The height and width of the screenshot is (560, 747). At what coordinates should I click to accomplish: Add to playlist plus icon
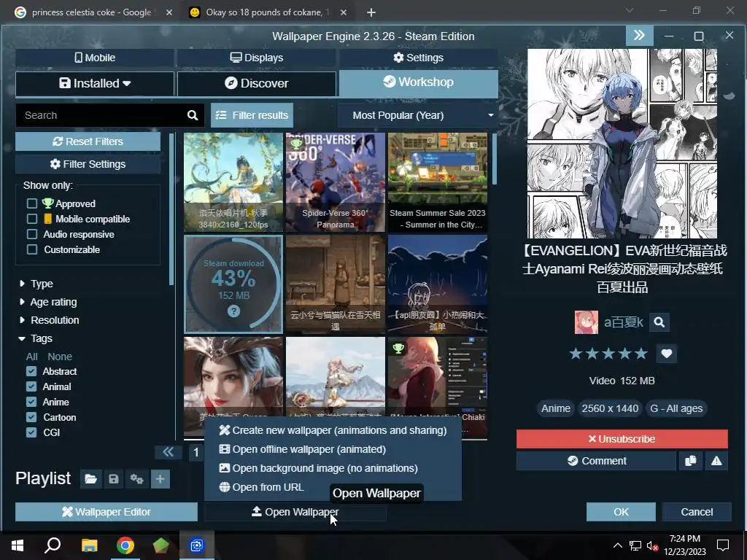click(x=160, y=478)
